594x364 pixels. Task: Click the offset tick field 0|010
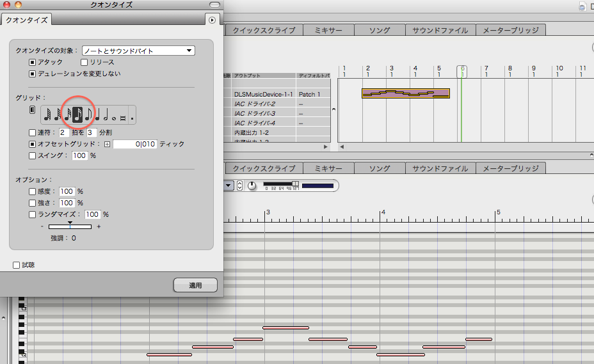pos(135,145)
